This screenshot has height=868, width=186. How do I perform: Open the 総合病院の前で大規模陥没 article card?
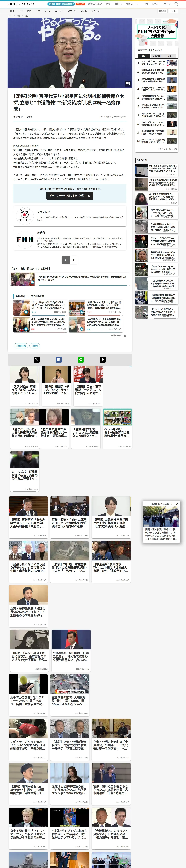(x=70, y=695)
